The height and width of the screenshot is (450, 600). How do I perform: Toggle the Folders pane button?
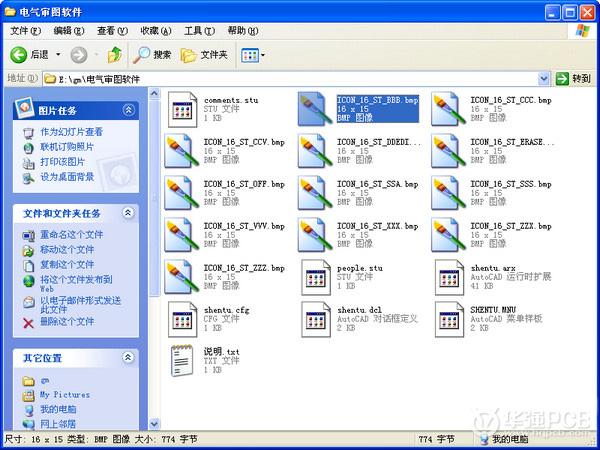205,54
